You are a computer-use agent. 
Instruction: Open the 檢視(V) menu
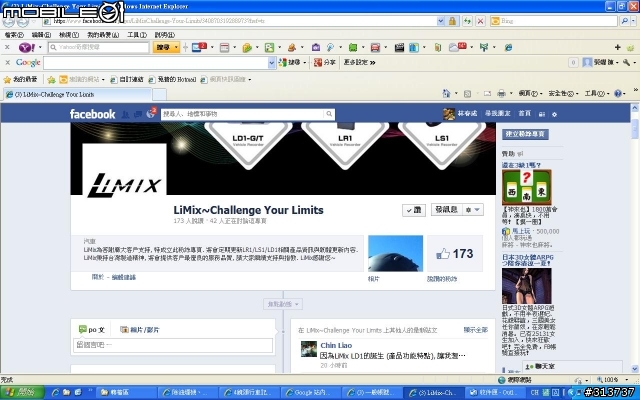click(69, 35)
